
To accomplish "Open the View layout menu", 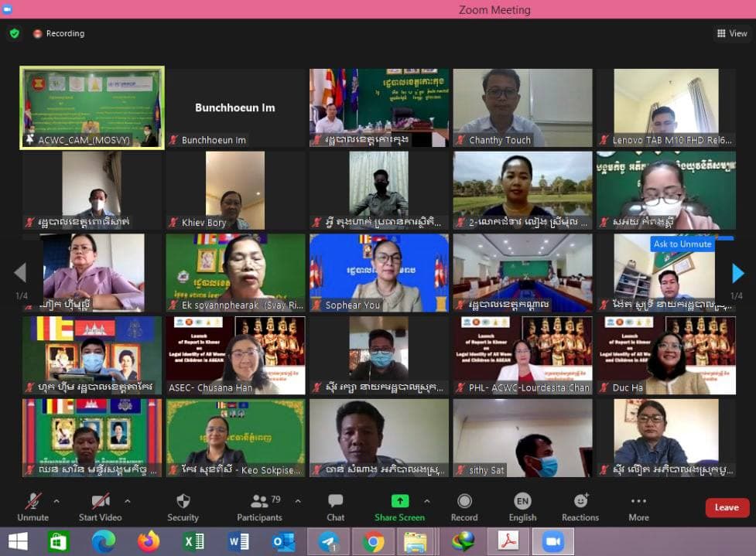I will click(731, 33).
